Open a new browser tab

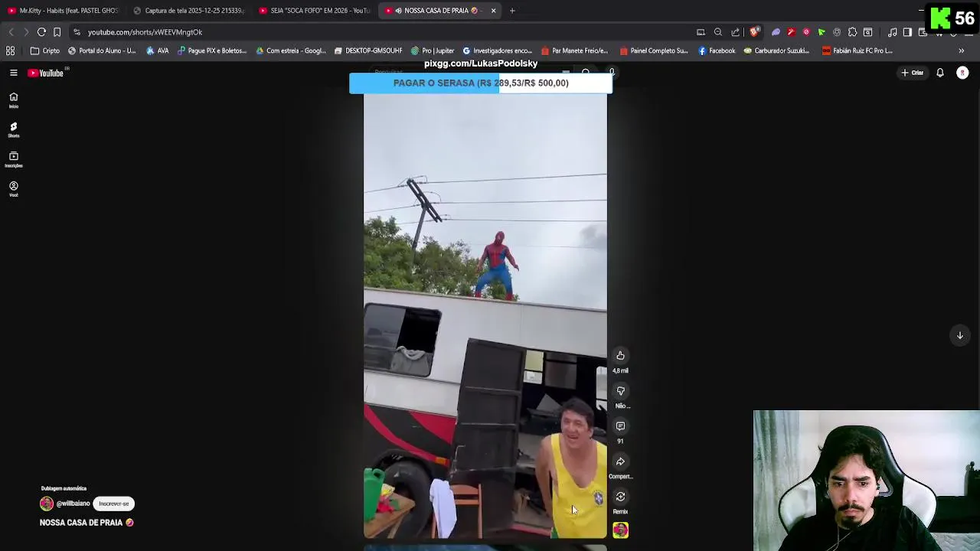(x=512, y=11)
